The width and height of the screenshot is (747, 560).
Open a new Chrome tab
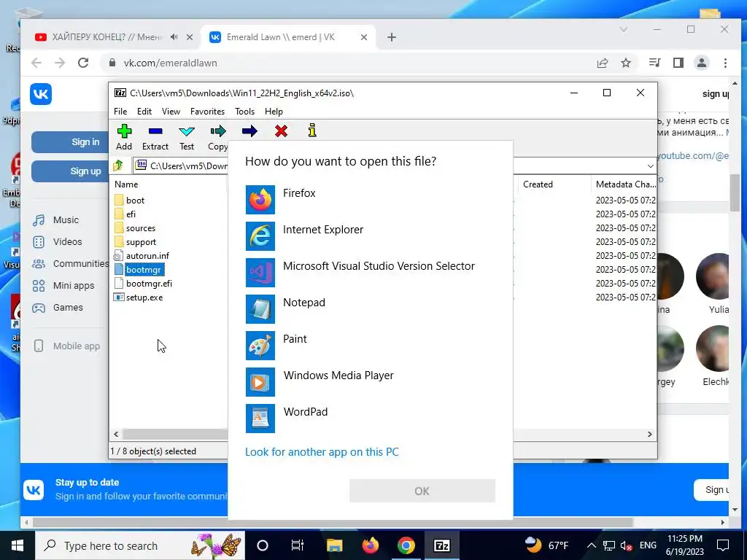click(x=392, y=37)
